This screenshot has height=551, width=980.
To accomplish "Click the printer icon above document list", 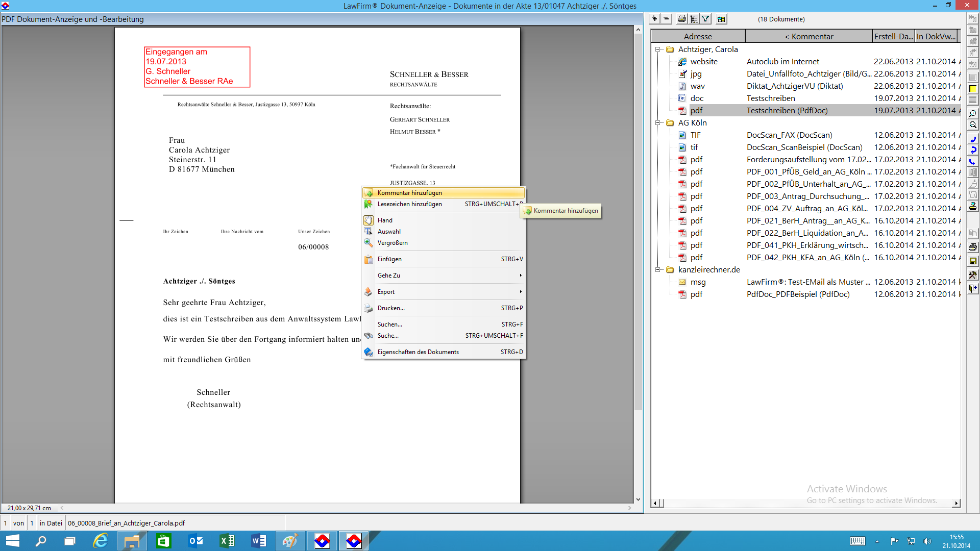I will tap(681, 19).
